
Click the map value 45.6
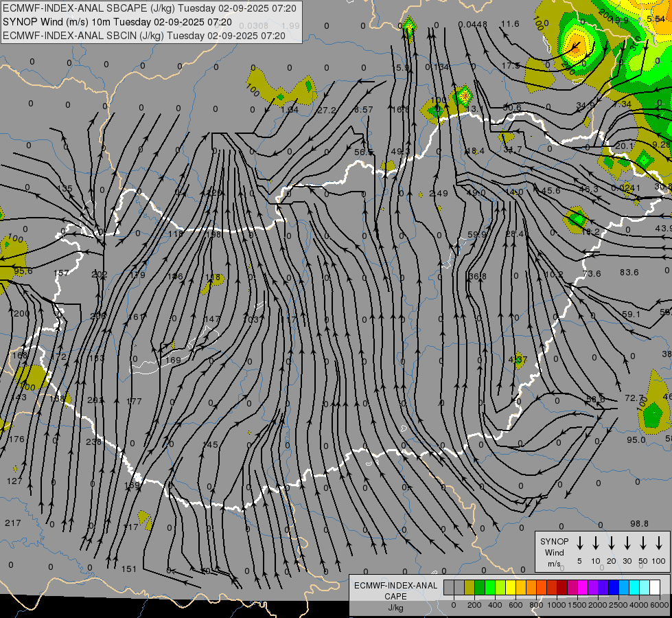tap(551, 190)
